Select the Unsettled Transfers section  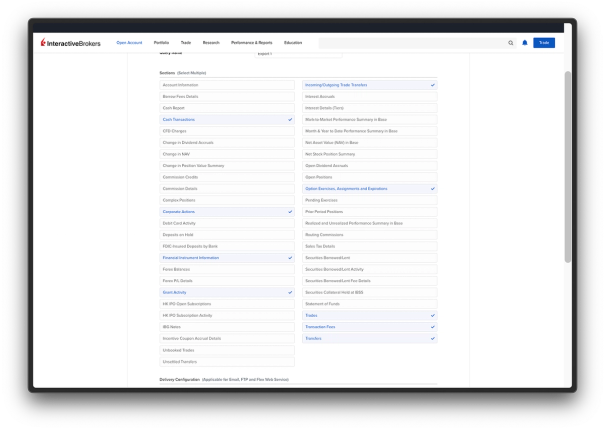227,362
